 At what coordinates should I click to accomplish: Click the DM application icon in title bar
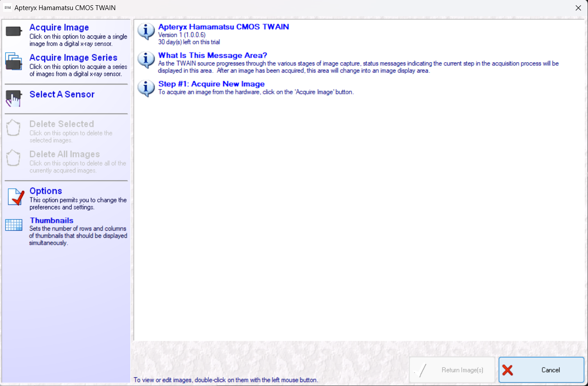pyautogui.click(x=7, y=7)
